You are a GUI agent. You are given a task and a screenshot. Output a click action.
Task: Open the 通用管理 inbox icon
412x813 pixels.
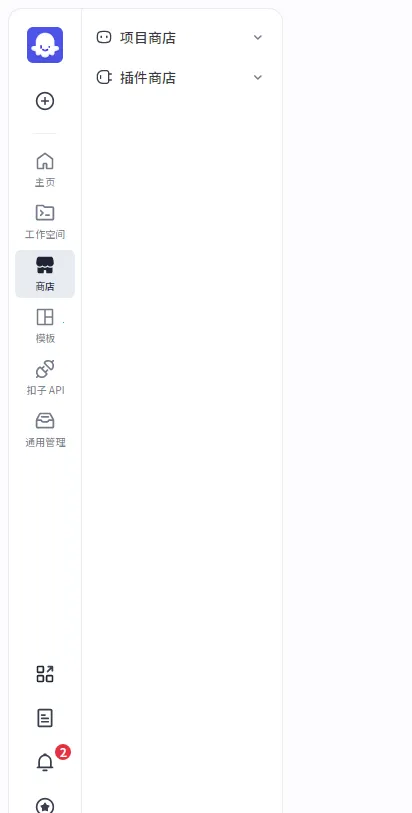pyautogui.click(x=45, y=420)
